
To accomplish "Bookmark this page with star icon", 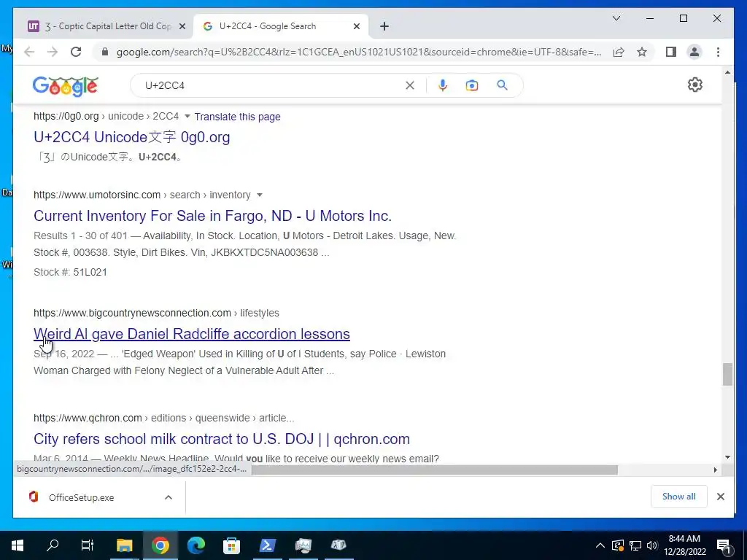I will point(642,52).
